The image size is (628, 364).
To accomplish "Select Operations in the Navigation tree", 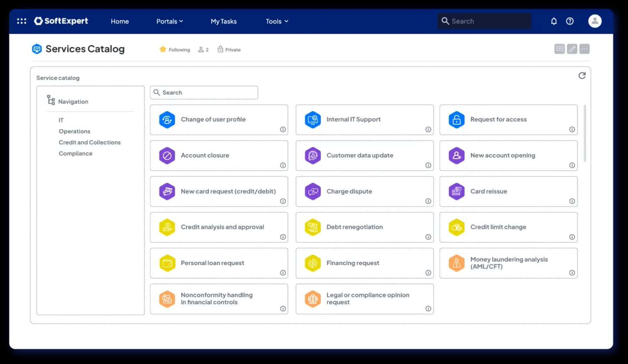I will (x=75, y=131).
